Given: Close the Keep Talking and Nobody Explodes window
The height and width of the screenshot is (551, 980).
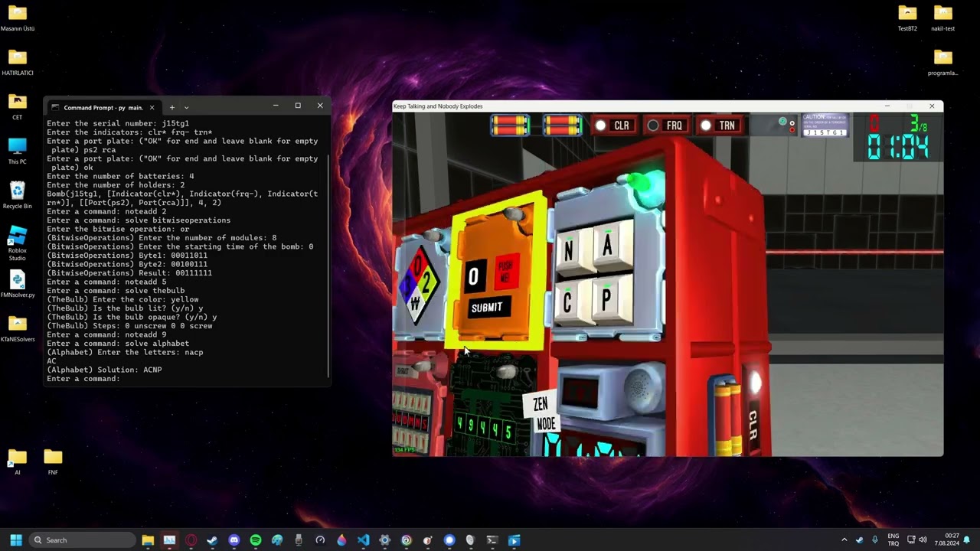Looking at the screenshot, I should (x=932, y=106).
